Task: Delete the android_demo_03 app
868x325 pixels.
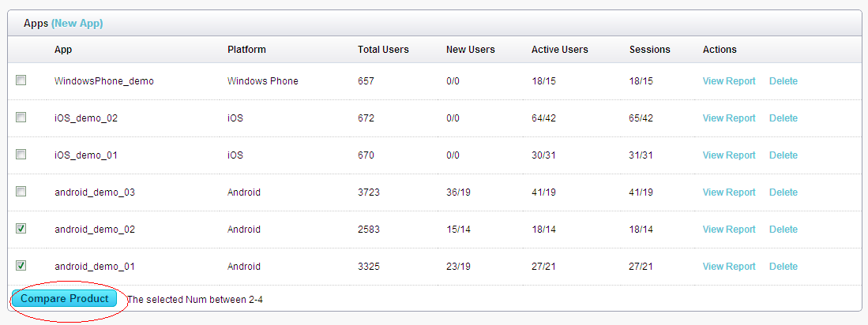Action: [x=783, y=192]
